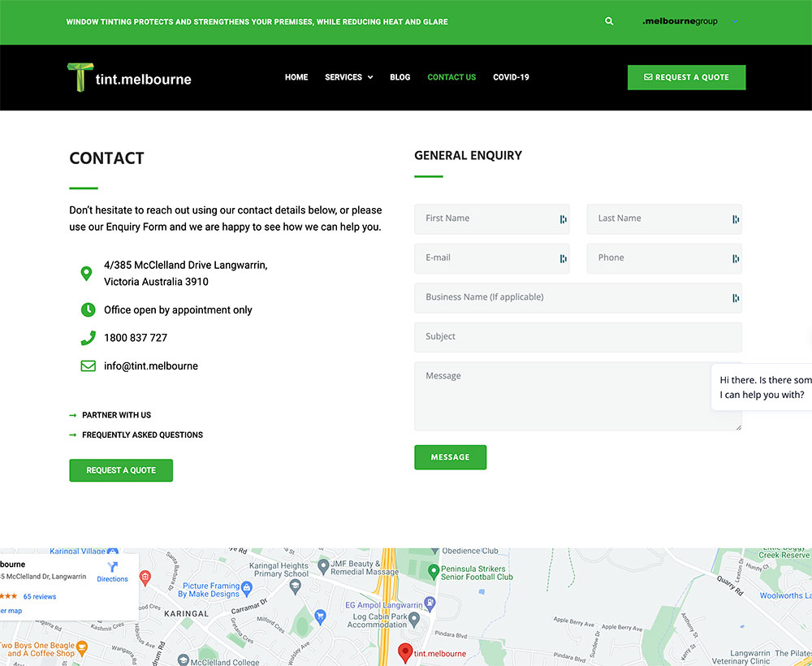This screenshot has width=812, height=666.
Task: Click the autofill icon in the Business Name field
Action: pos(736,298)
